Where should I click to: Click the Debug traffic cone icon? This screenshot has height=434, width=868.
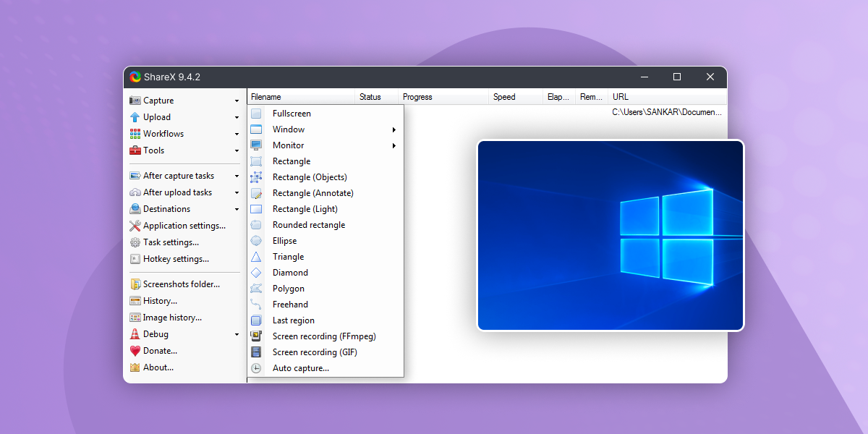(x=135, y=334)
